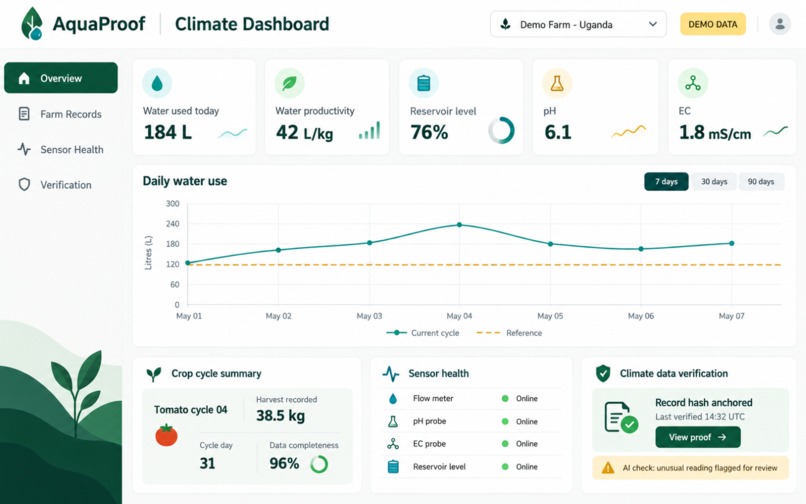
Task: Click the tomato icon in Tomato cycle 04
Action: 166,435
